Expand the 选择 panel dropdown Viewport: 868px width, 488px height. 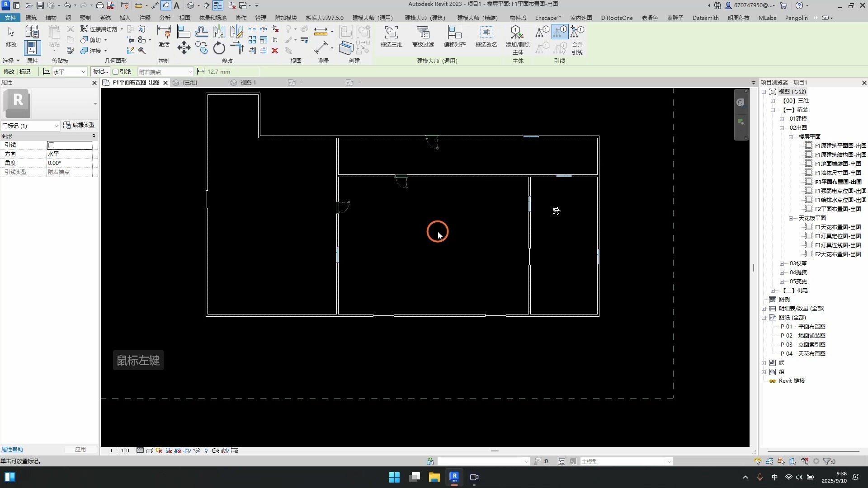coord(11,61)
